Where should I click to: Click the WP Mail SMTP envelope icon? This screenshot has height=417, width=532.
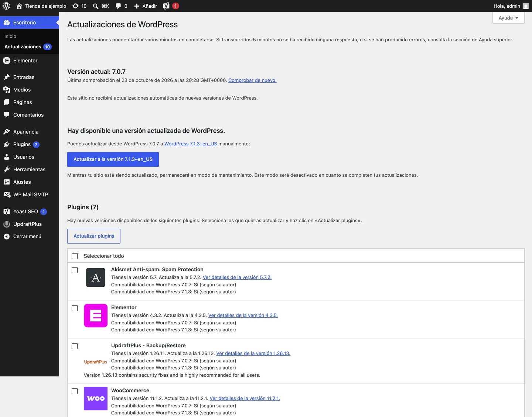click(7, 194)
